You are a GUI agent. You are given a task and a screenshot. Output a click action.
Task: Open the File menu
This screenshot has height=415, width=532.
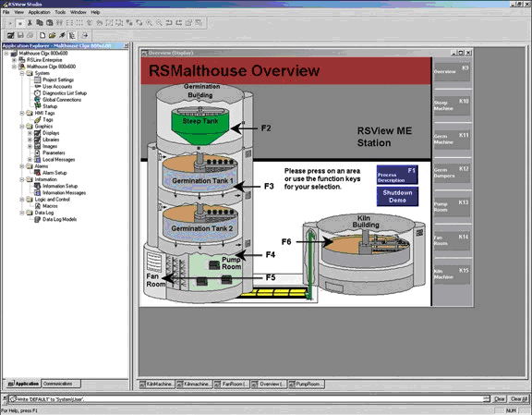[6, 12]
